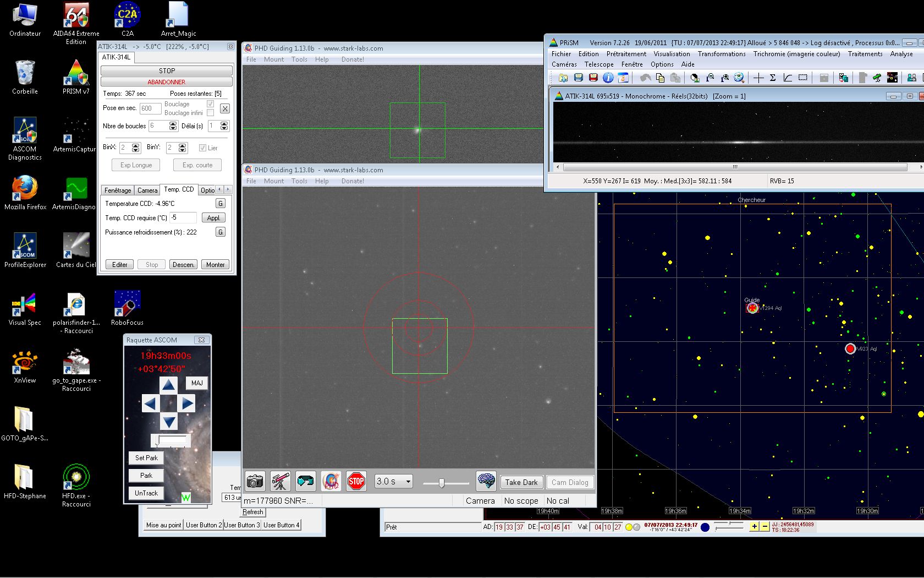Click the loop exposure arrows icon
Viewport: 924px width, 578px height.
point(306,482)
